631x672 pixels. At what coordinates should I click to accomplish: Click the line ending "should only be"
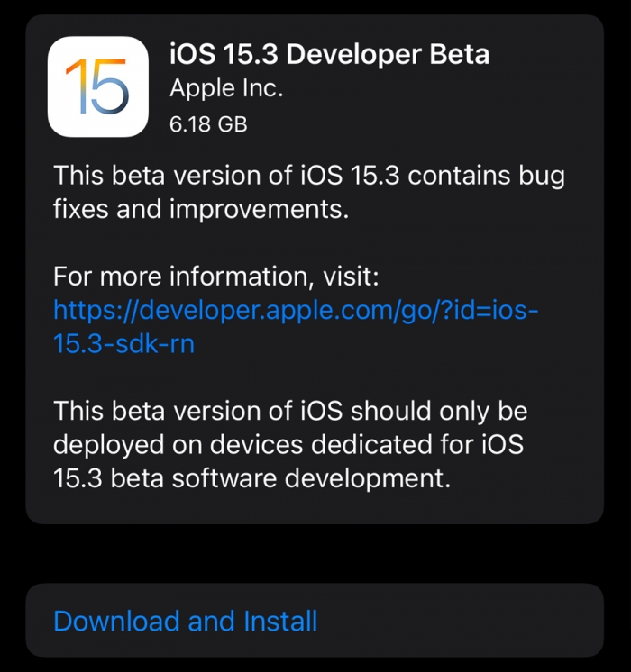290,411
